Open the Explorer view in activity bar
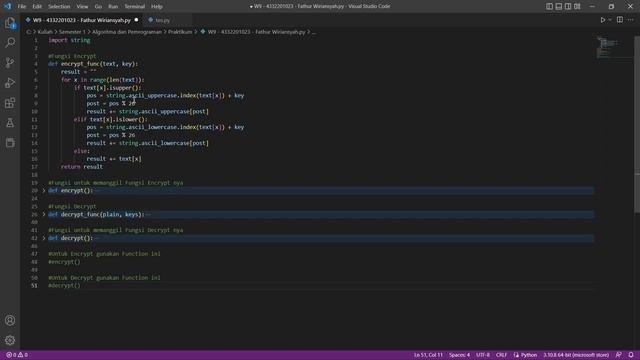Viewport: 640px width, 360px height. click(10, 23)
